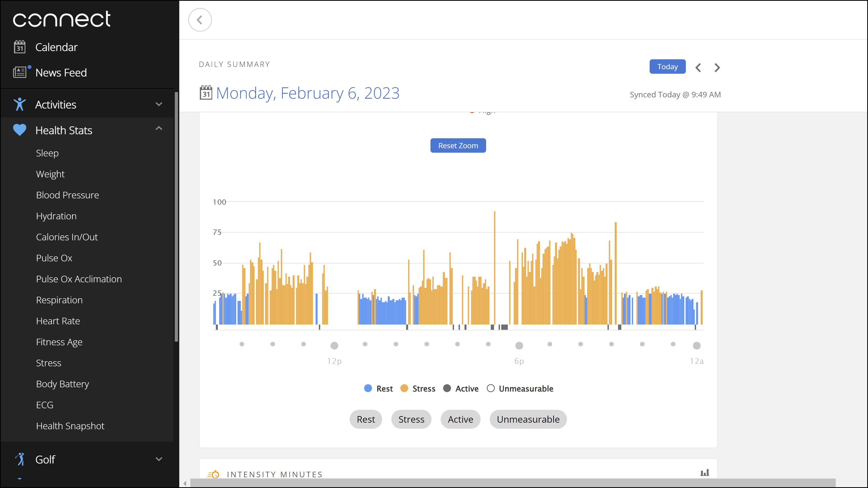Expand the Activities menu chevron
868x488 pixels.
[x=159, y=104]
